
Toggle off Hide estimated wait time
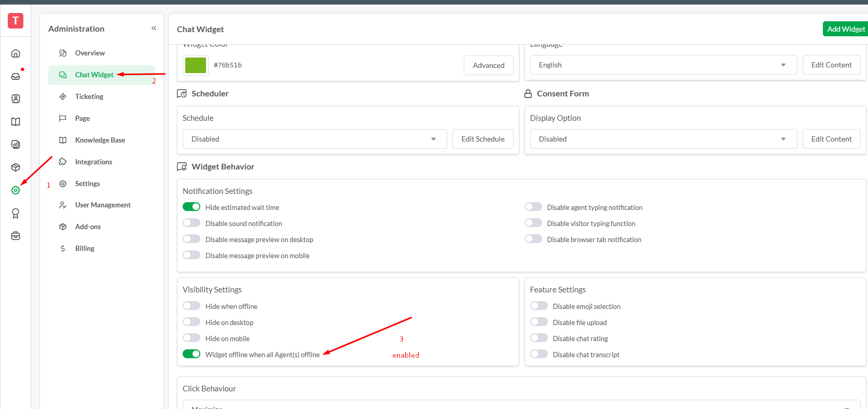pos(191,207)
